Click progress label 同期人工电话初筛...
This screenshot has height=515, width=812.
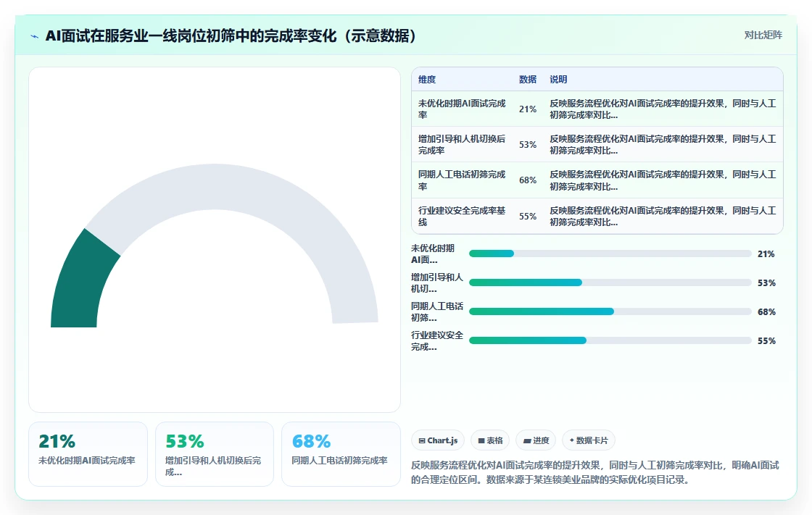point(437,312)
